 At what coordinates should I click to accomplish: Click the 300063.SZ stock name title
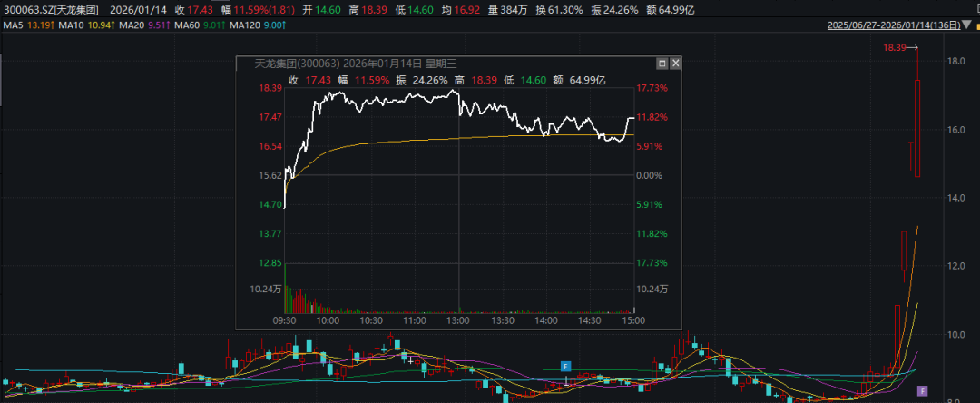[50, 8]
